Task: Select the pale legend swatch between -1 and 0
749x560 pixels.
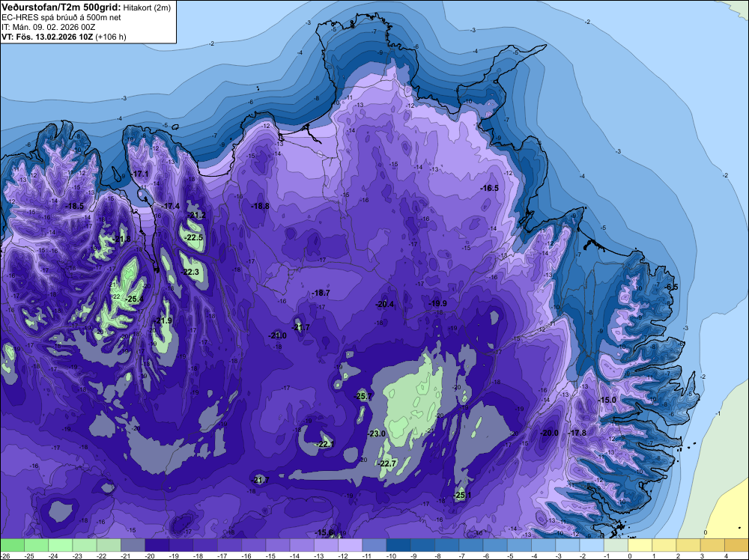Action: pos(616,545)
